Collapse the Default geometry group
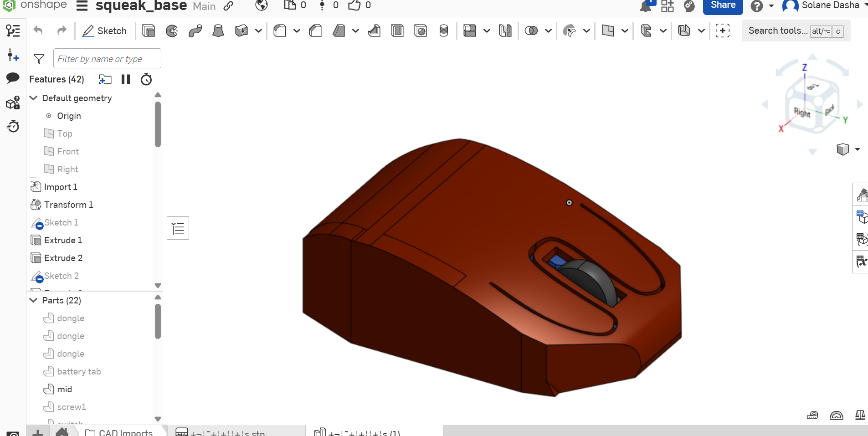 click(33, 98)
